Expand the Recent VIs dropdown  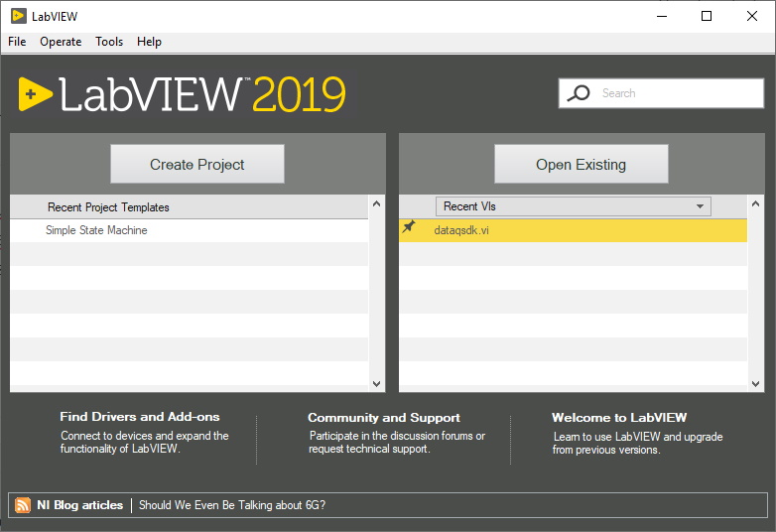pos(574,206)
